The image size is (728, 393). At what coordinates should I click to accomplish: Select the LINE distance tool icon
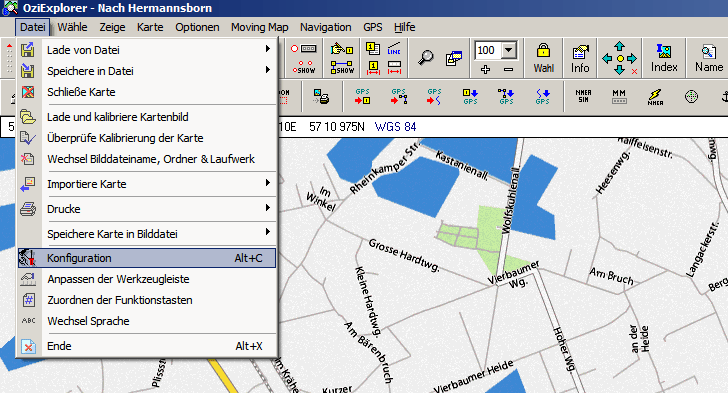point(394,48)
